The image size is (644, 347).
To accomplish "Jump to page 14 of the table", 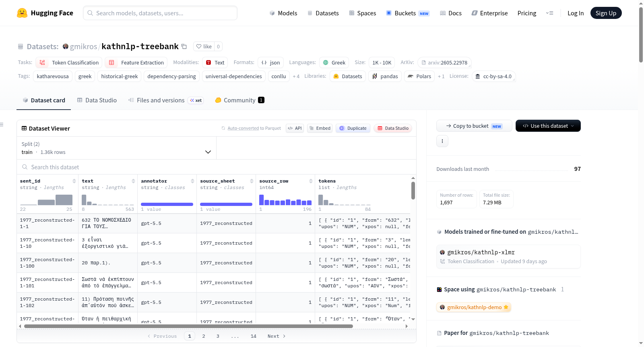I will (x=254, y=336).
